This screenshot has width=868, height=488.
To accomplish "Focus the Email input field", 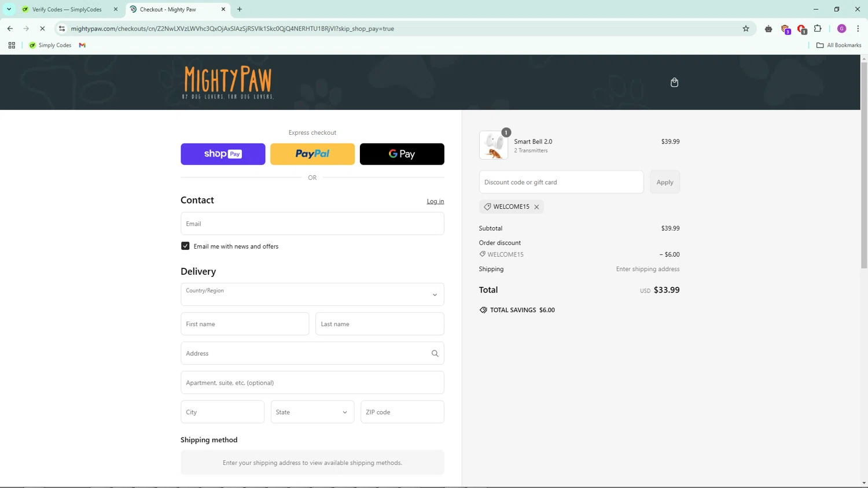I will point(312,224).
